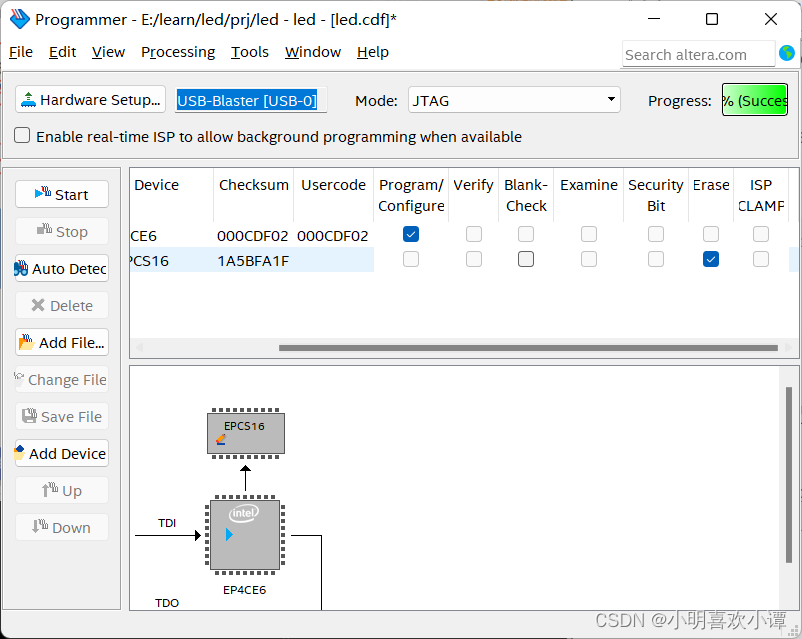Viewport: 802px width, 639px height.
Task: Move device Down in chain
Action: coord(62,527)
